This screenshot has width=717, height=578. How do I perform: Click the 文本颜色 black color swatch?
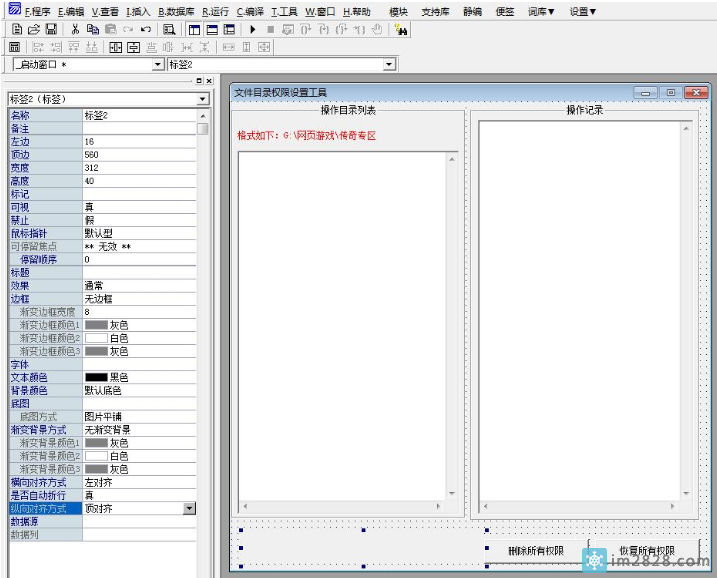pyautogui.click(x=96, y=377)
